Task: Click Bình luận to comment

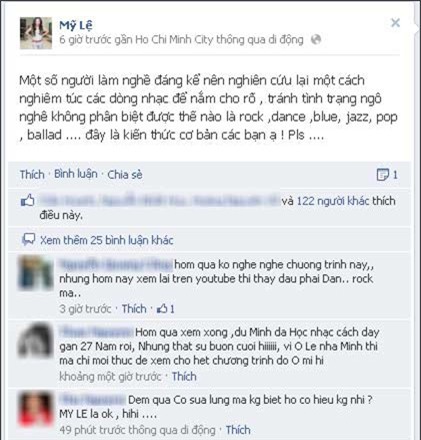Action: (76, 174)
